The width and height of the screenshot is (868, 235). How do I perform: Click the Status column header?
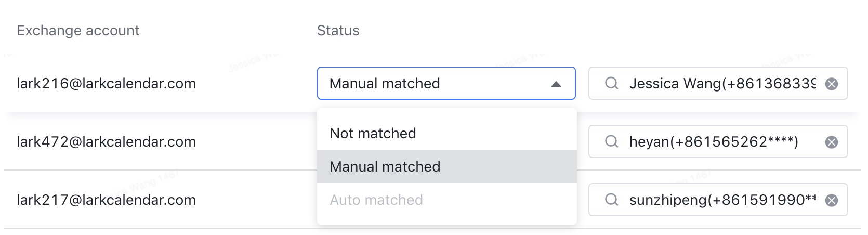(x=338, y=31)
